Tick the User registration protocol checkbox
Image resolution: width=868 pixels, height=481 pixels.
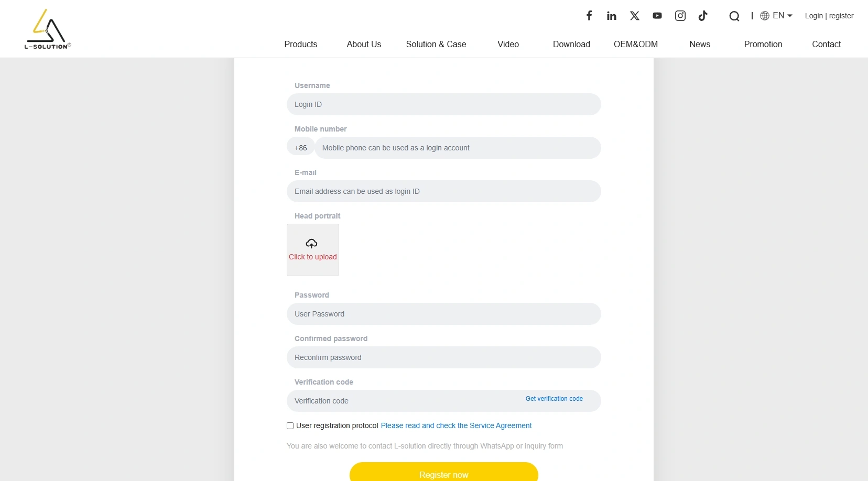[290, 425]
